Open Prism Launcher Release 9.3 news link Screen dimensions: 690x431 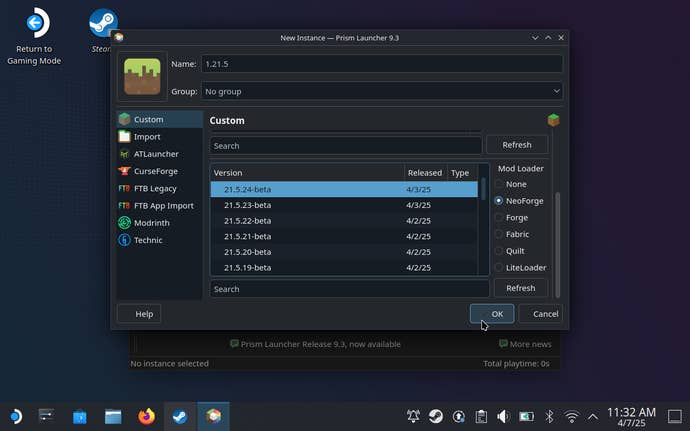[316, 344]
